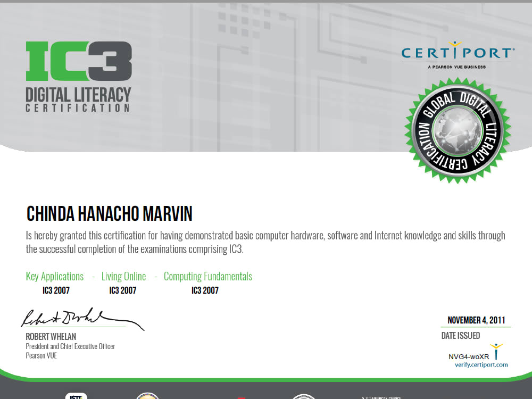Click the President and Chief Executive Officer title

[70, 346]
